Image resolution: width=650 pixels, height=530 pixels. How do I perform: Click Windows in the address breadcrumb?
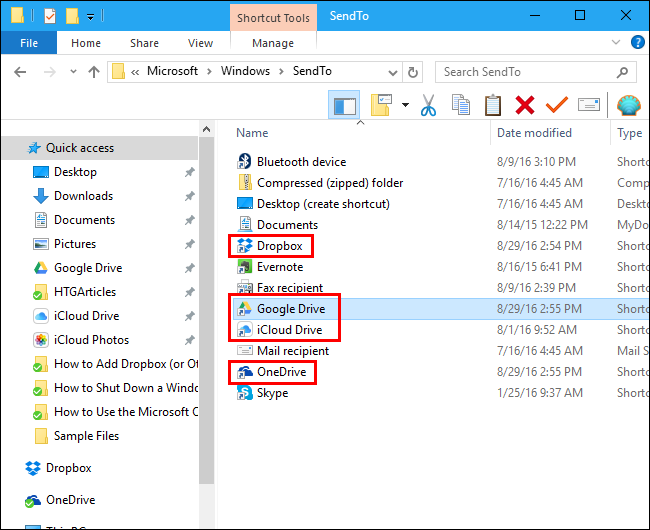(245, 71)
